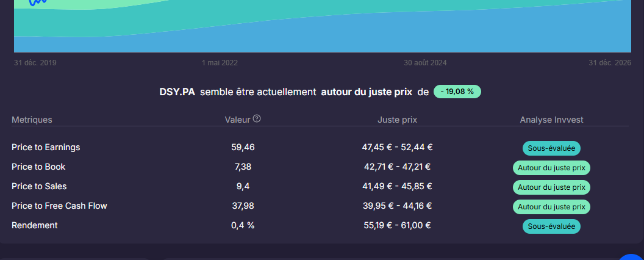Click Autour du juste prix for Price to Sales
This screenshot has width=644, height=260.
click(x=551, y=187)
